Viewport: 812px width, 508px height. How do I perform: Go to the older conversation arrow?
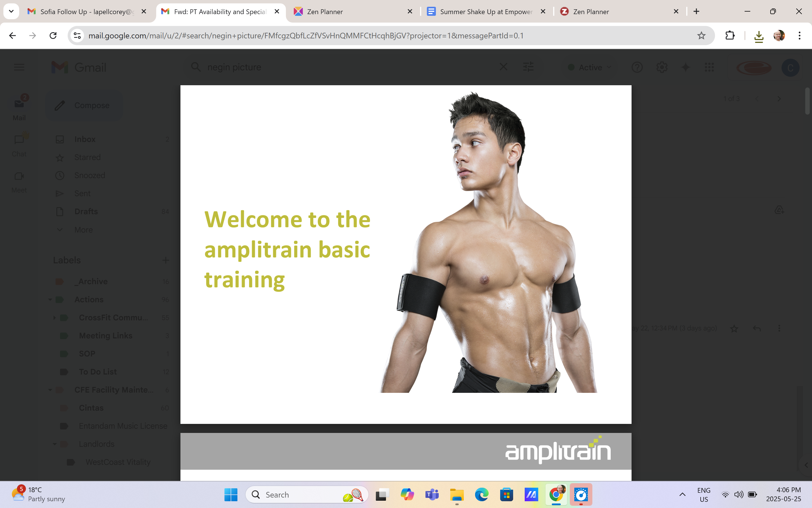779,99
